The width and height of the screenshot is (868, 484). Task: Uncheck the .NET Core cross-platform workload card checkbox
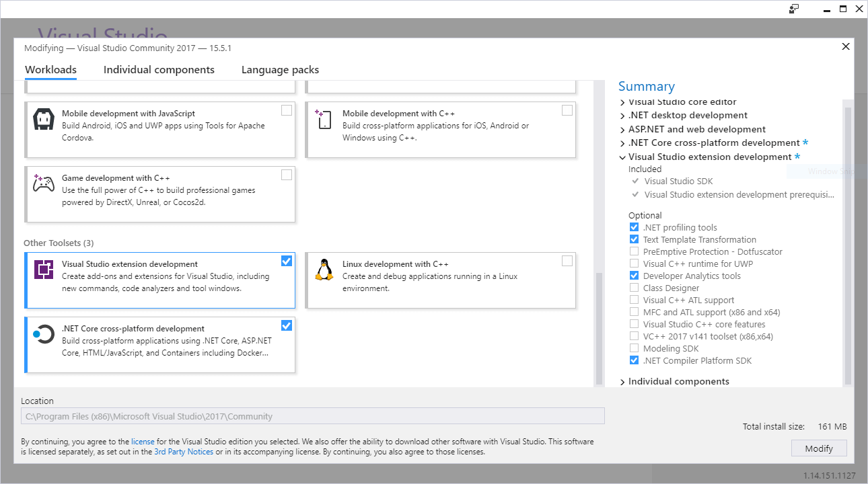[287, 325]
